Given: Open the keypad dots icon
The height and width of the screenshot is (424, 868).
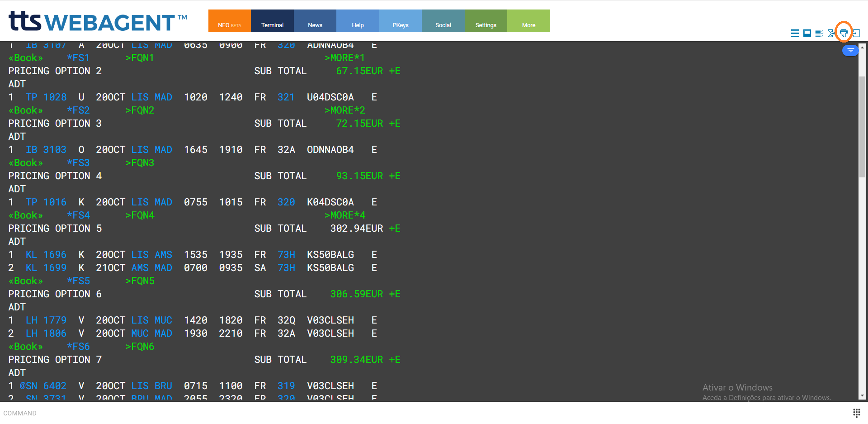Looking at the screenshot, I should [856, 413].
